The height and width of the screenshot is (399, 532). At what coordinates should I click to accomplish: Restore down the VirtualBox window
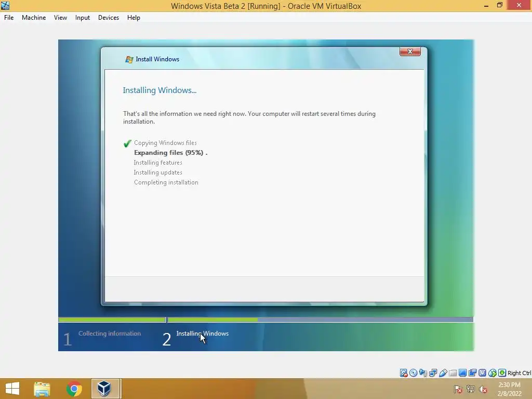499,5
